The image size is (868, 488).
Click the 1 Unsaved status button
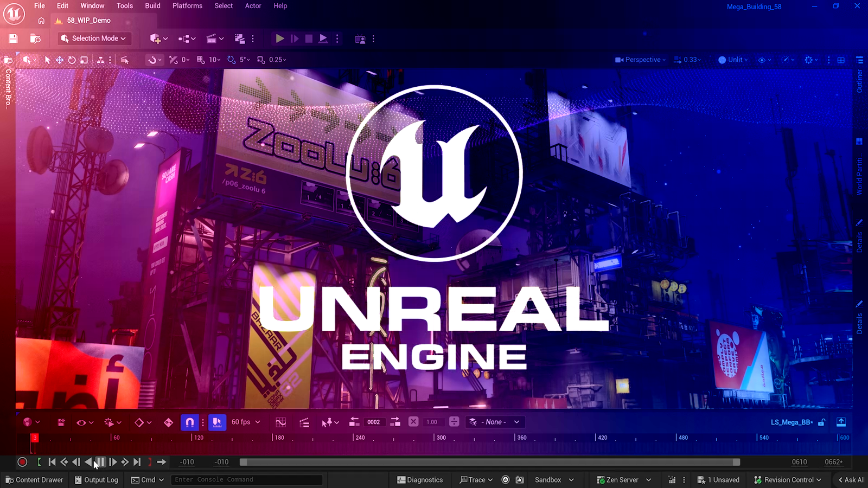(718, 480)
